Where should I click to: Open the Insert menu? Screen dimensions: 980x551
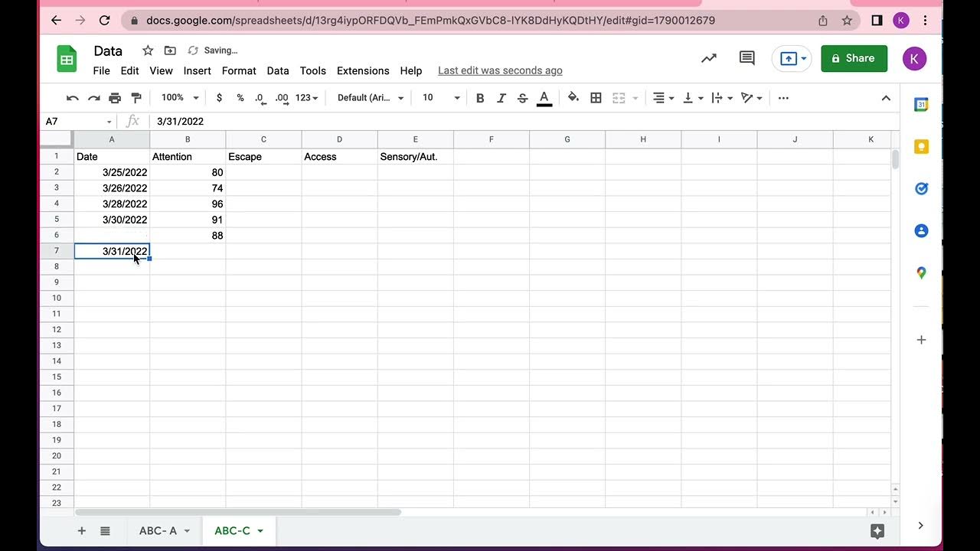click(198, 70)
